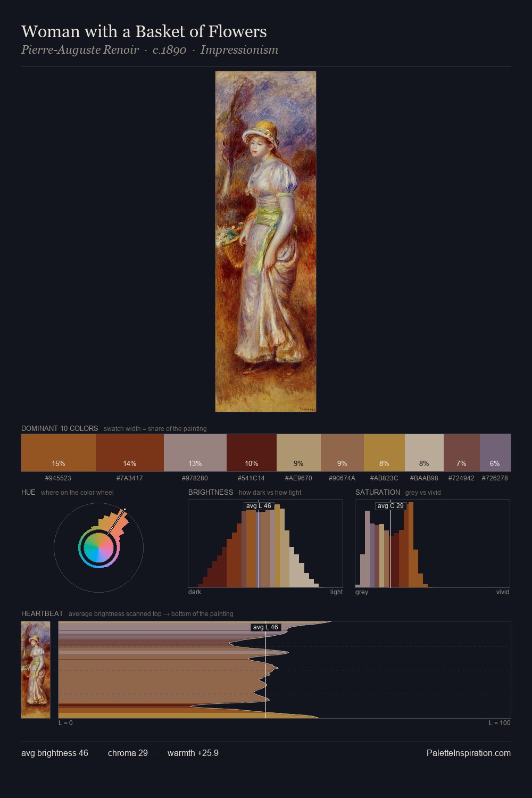This screenshot has width=532, height=798.
Task: Click the "avg C 29" label in saturation chart
Action: click(390, 506)
